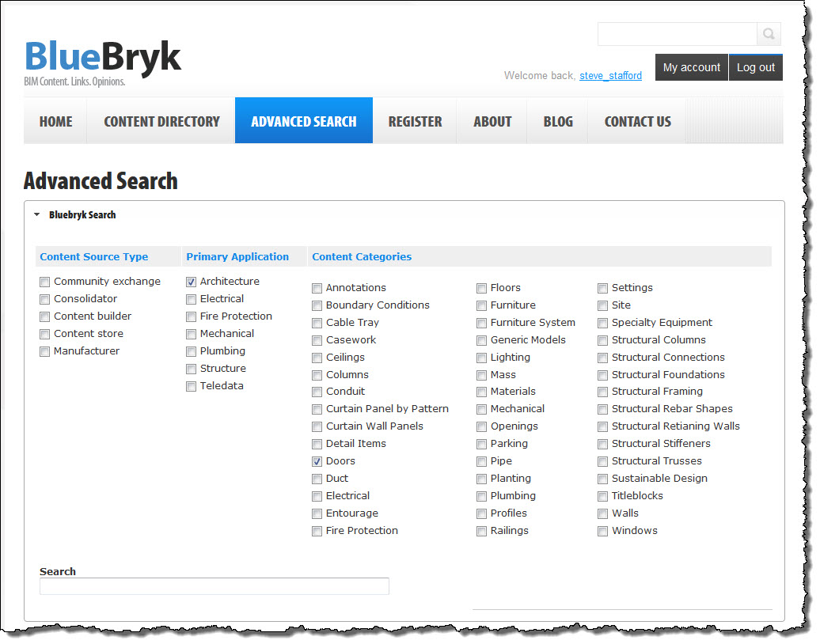Open the steve_stafford profile link
The width and height of the screenshot is (820, 644).
610,75
